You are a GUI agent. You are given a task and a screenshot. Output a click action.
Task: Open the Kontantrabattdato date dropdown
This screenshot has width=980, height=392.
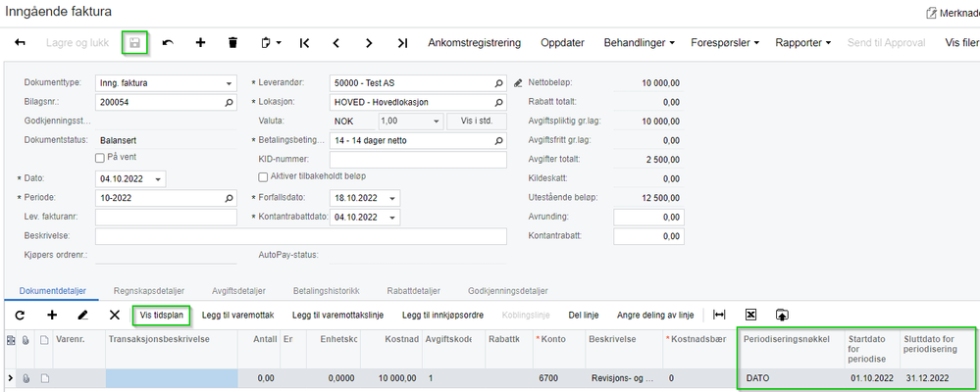click(x=392, y=218)
